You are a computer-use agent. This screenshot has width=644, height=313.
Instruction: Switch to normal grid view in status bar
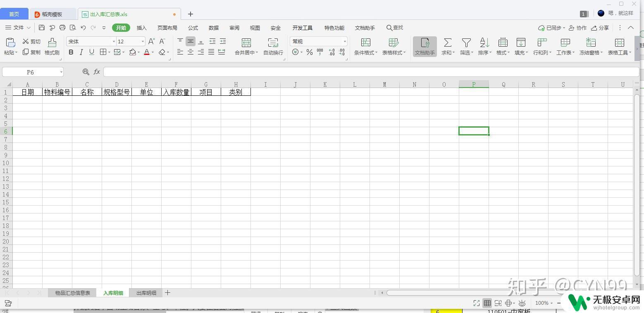click(x=487, y=303)
